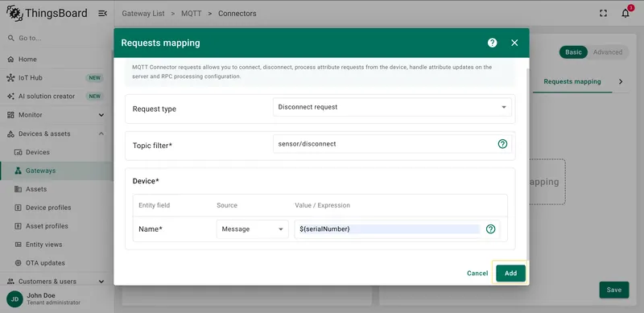Click the Customers & users icon
Image resolution: width=644 pixels, height=313 pixels.
click(x=10, y=282)
